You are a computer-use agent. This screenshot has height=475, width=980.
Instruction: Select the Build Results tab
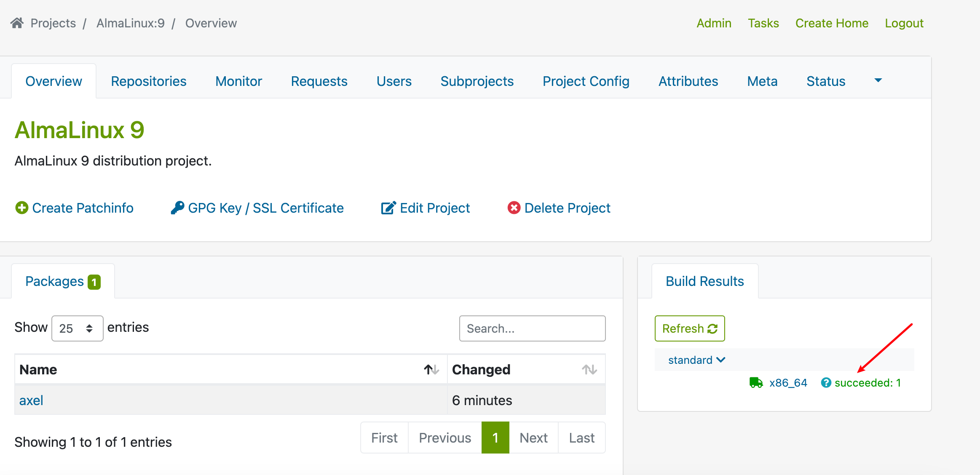705,281
